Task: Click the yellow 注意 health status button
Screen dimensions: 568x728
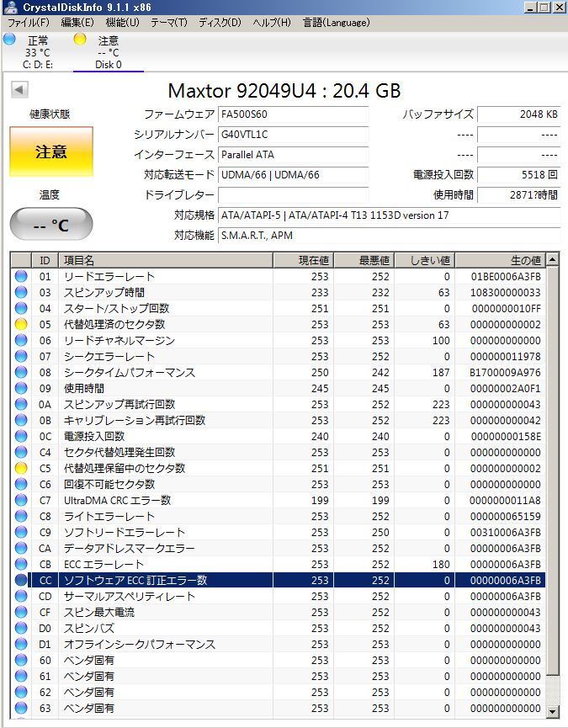Action: point(51,151)
